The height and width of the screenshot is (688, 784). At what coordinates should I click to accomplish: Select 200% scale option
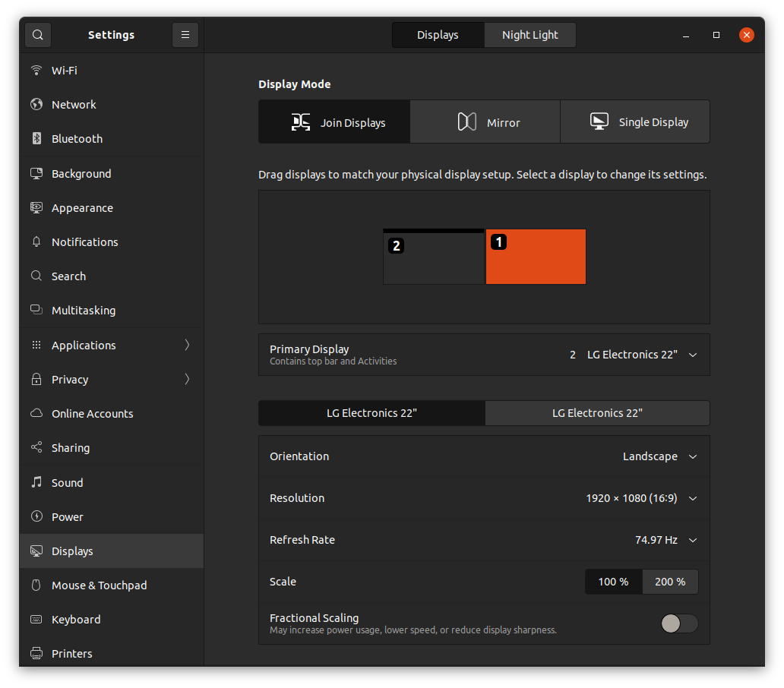pyautogui.click(x=669, y=581)
